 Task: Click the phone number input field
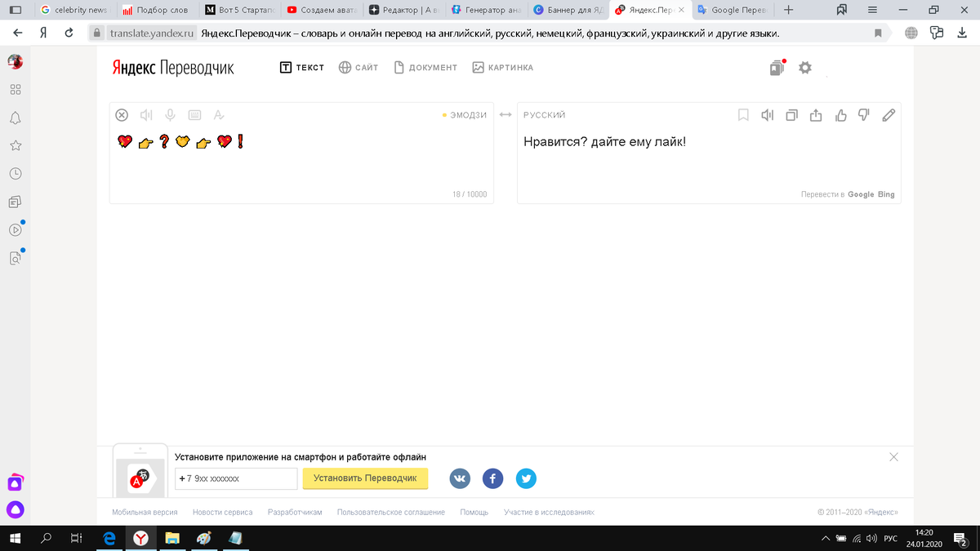pyautogui.click(x=236, y=478)
